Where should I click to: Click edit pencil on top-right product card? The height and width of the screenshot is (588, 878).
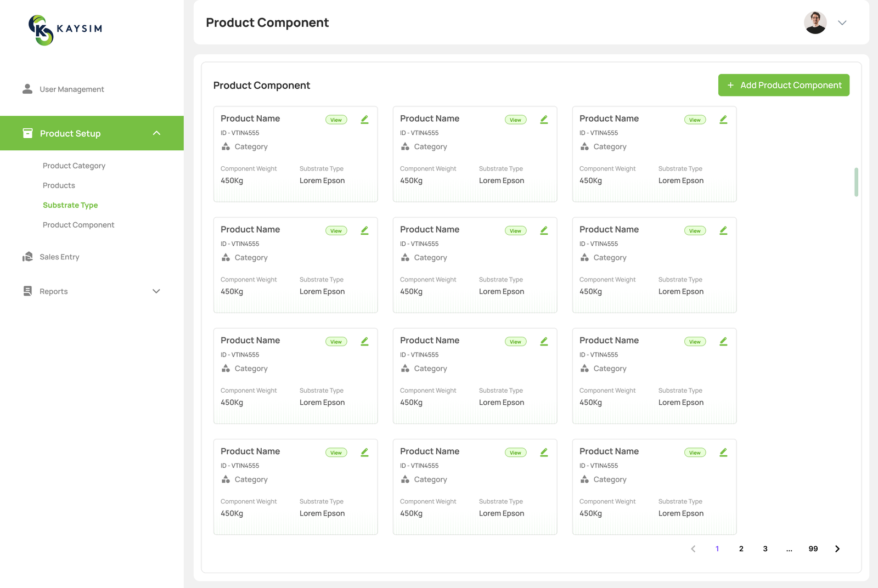723,120
